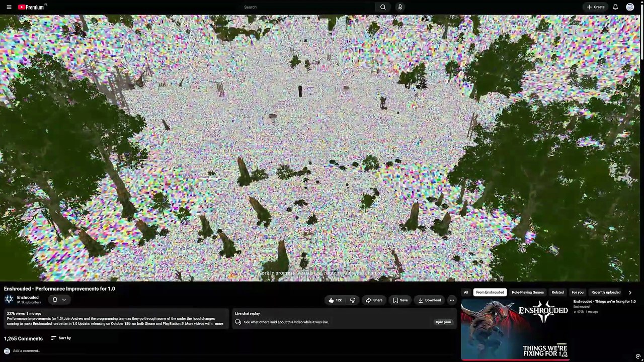Click the '1,265 Comments' heading
Viewport: 644px width, 362px height.
pos(23,338)
